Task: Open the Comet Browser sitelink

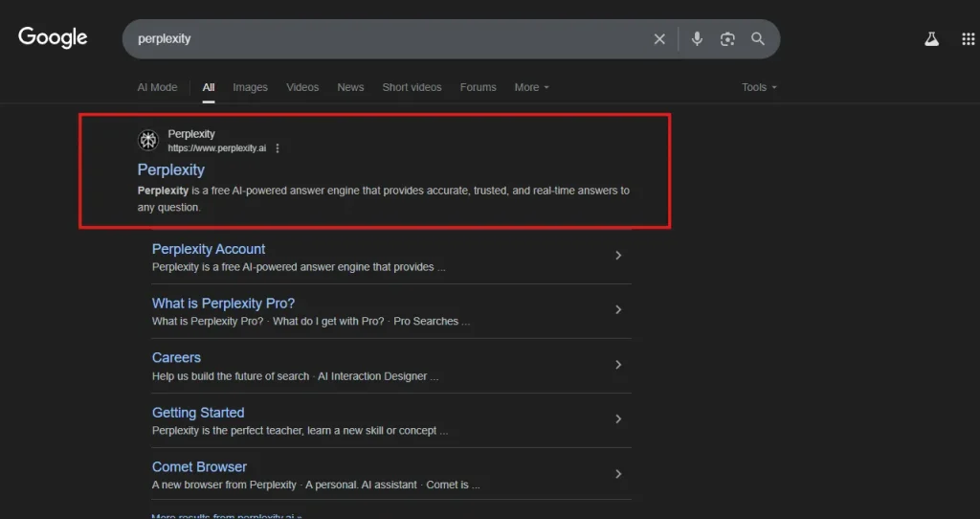Action: [199, 466]
